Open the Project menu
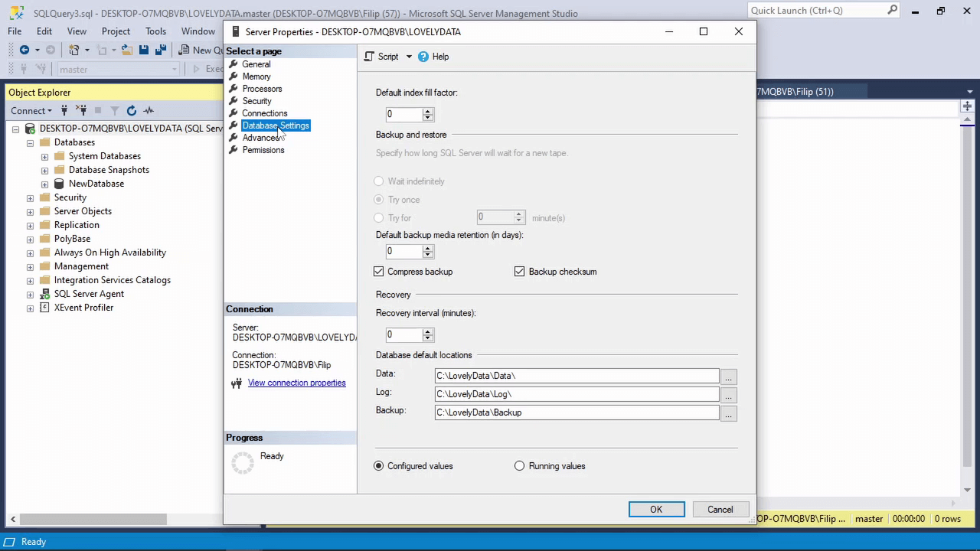Screen dimensions: 980x551 click(116, 31)
